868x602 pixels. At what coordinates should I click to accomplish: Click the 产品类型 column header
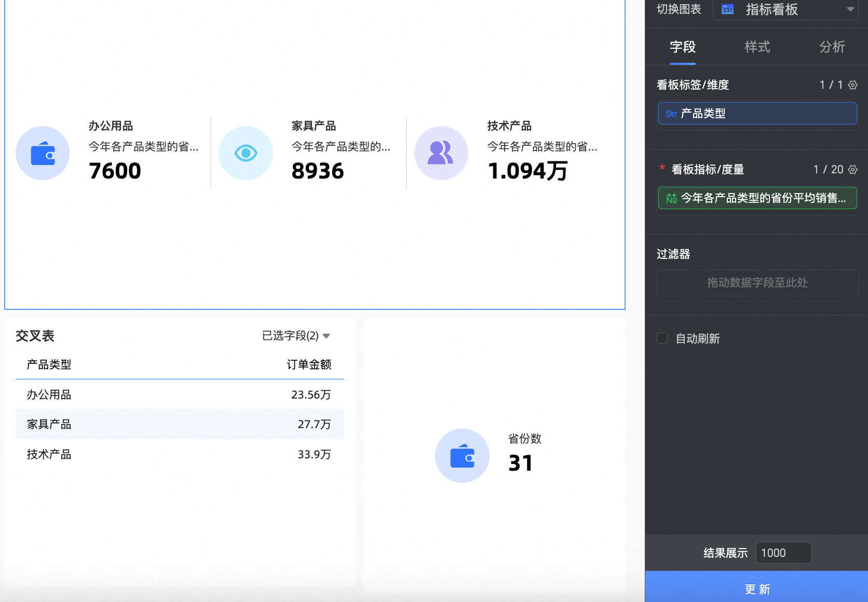pyautogui.click(x=49, y=365)
